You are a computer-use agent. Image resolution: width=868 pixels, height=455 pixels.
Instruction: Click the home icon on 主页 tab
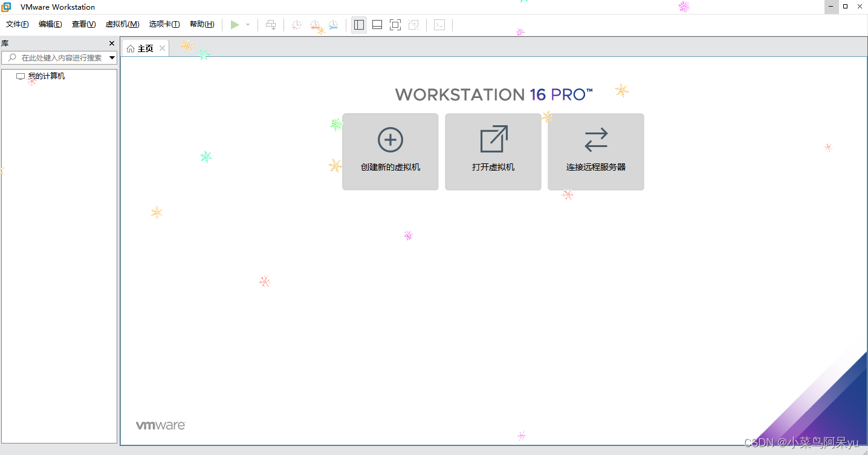[131, 48]
